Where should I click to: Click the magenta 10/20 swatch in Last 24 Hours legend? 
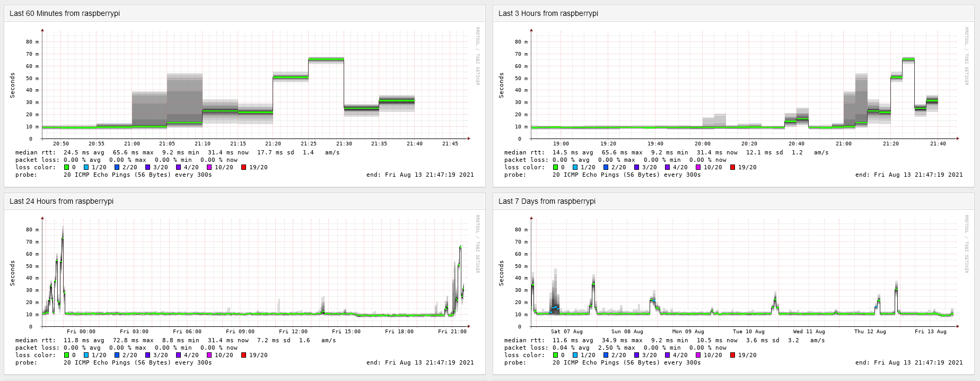point(209,355)
